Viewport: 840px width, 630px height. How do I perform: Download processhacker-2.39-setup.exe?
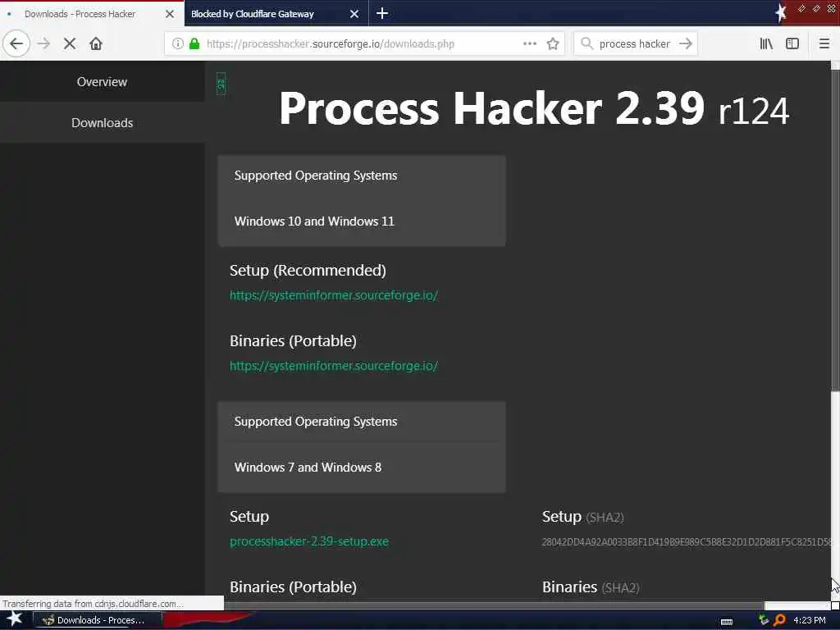point(309,541)
